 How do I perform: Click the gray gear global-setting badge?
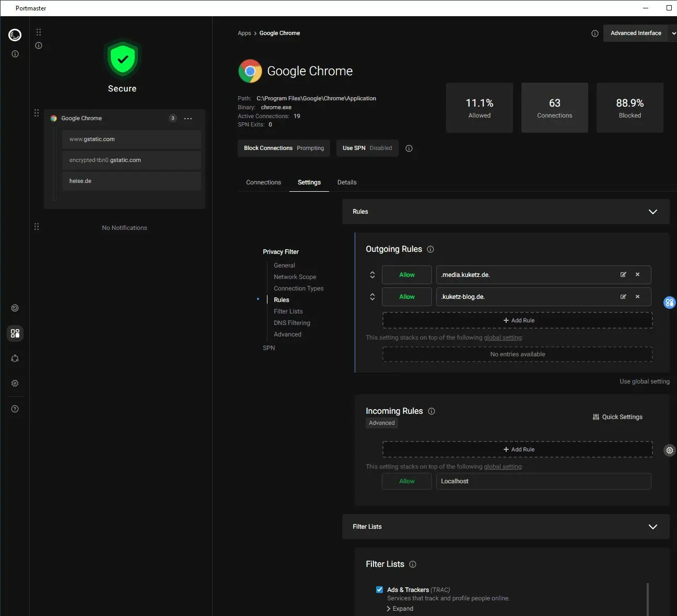[x=670, y=450]
